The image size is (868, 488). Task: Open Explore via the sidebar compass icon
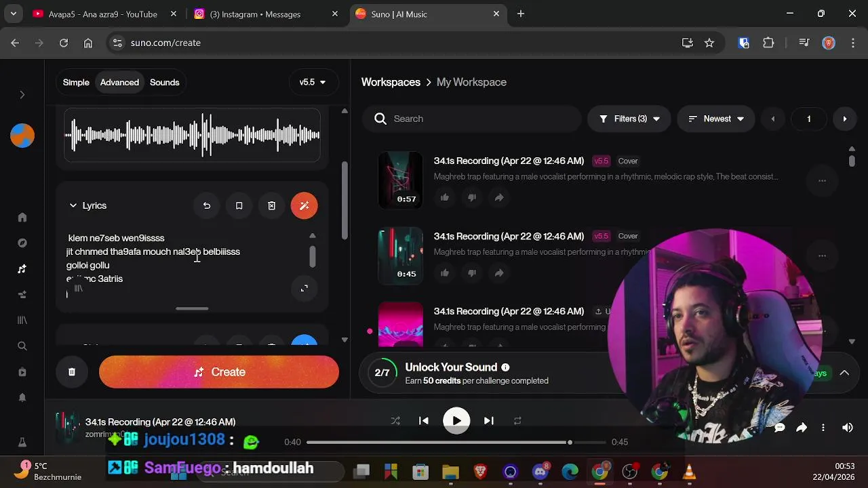(x=22, y=243)
